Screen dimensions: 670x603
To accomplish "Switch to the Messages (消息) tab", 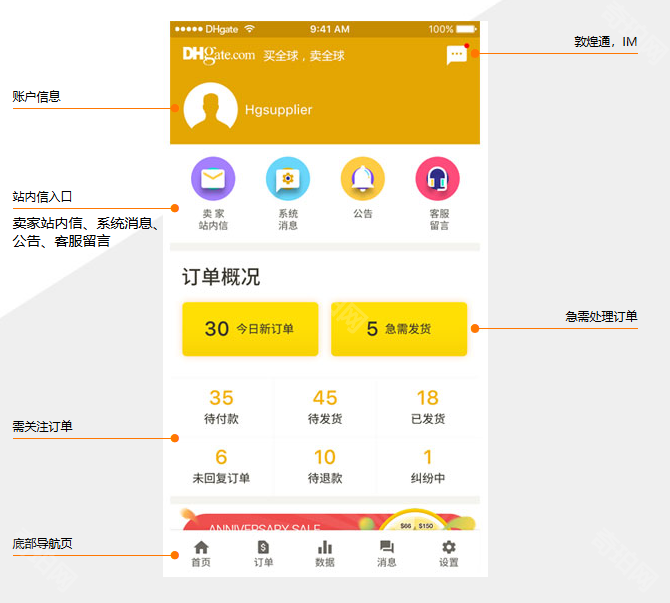I will pos(387,553).
